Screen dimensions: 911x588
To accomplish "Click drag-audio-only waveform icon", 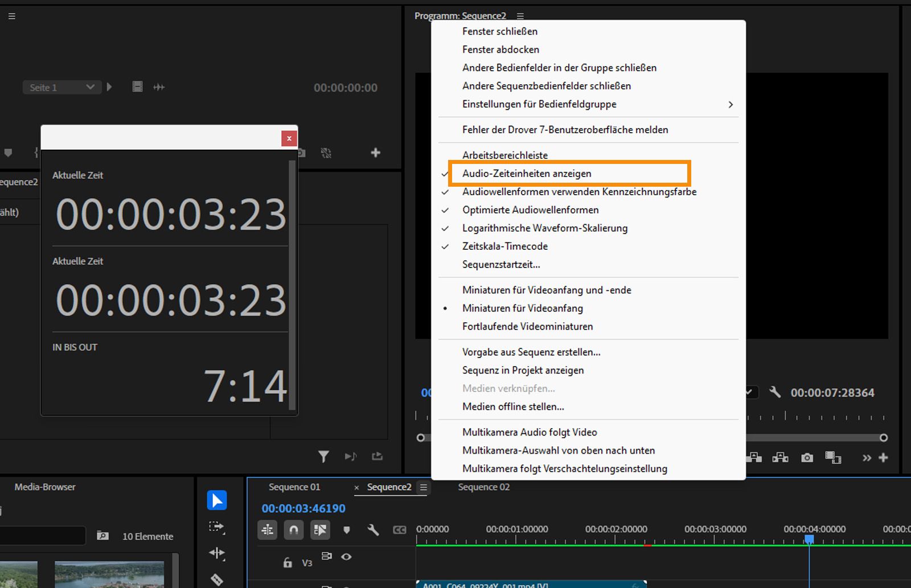I will (159, 87).
